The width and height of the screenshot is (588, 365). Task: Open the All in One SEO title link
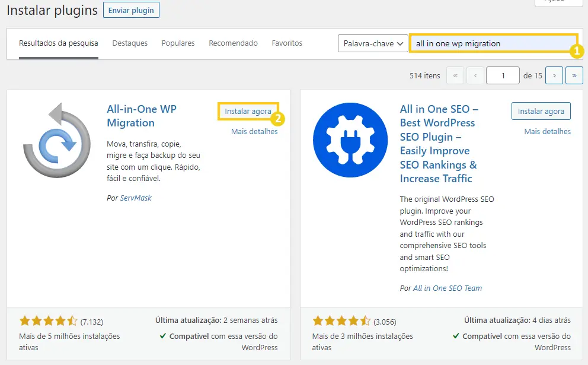pos(439,144)
